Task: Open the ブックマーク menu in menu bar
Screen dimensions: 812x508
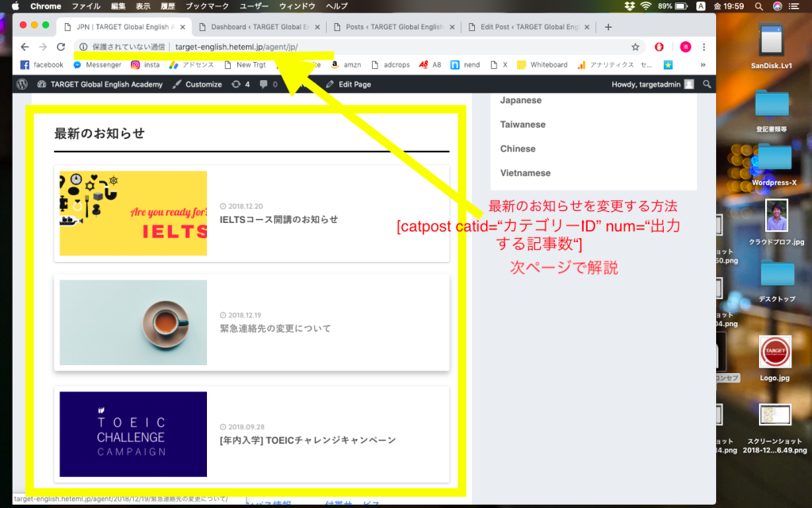Action: point(207,6)
